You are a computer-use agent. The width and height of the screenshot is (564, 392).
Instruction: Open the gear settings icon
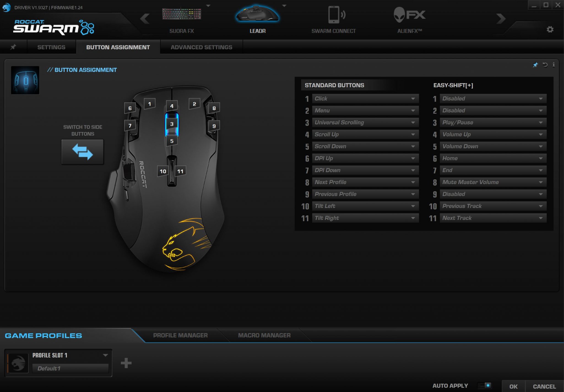pos(550,29)
